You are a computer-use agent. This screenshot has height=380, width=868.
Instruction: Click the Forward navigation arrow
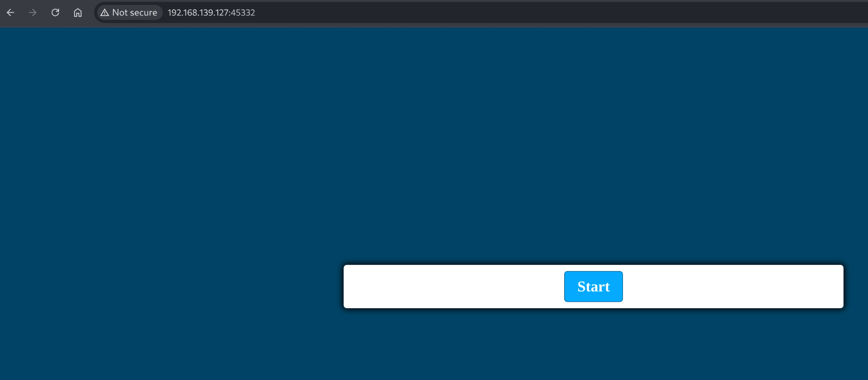point(33,13)
